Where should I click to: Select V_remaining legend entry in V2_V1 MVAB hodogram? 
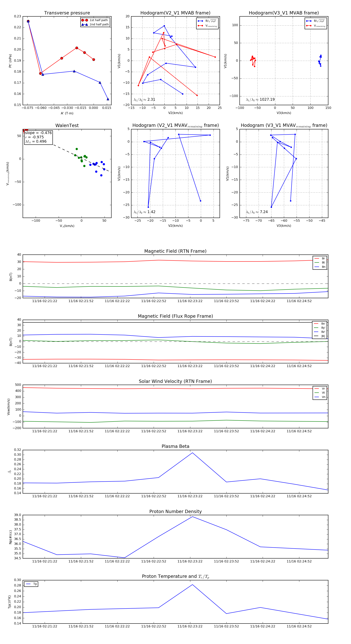[207, 26]
